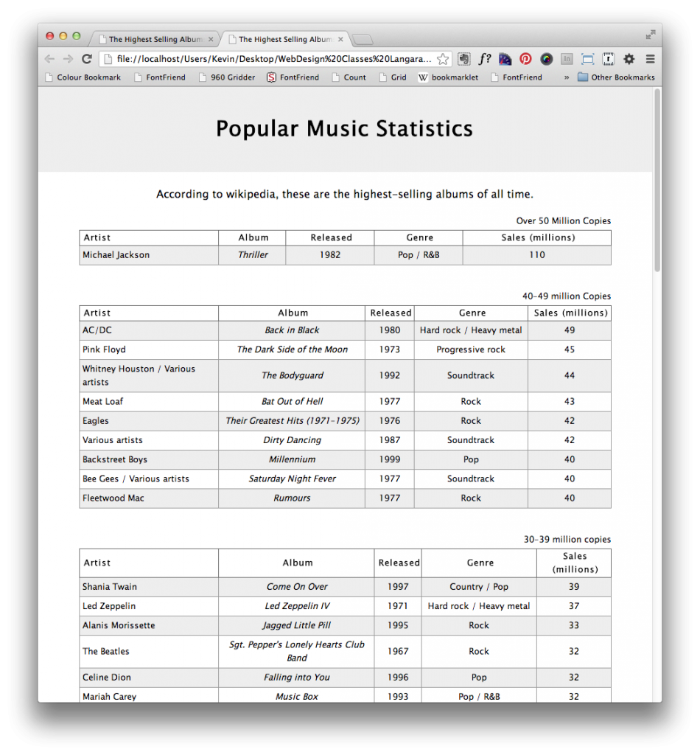Select the Backstreet Boys cell

pyautogui.click(x=149, y=459)
